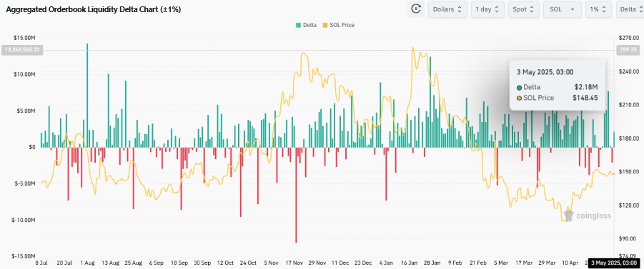The image size is (644, 269).
Task: Click the tooltip Delta $2.18M value
Action: tap(586, 87)
